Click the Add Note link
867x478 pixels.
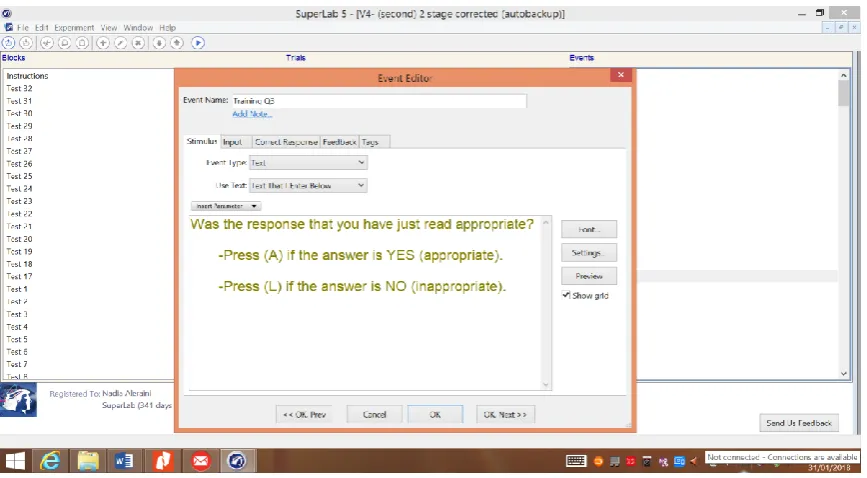252,114
